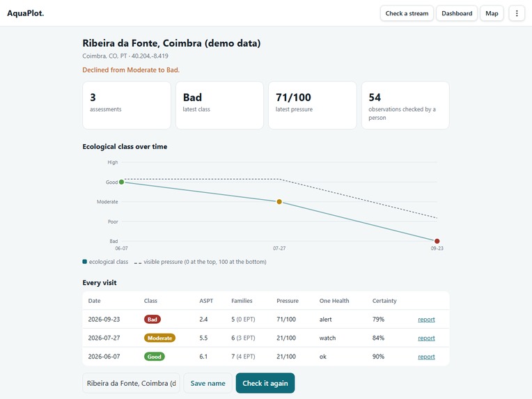Click the Bad class badge

152,319
